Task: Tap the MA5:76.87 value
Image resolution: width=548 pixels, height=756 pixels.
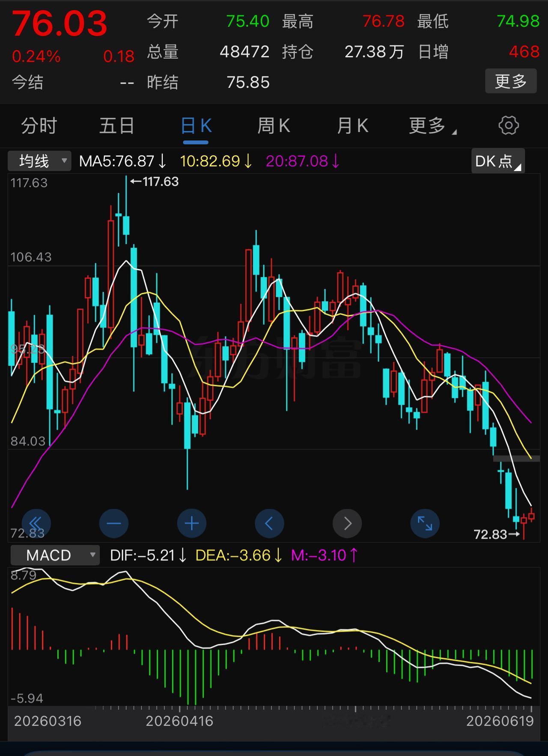Action: (x=123, y=161)
